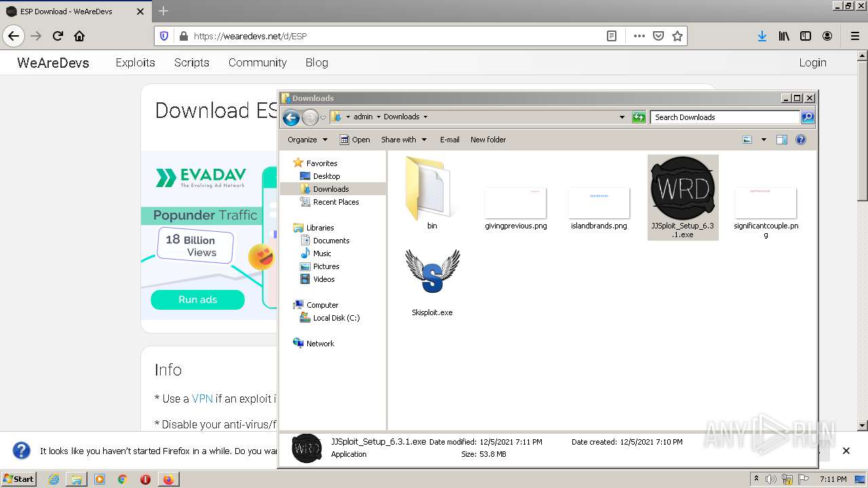Image resolution: width=868 pixels, height=488 pixels.
Task: Bookmark this page star icon
Action: (677, 36)
